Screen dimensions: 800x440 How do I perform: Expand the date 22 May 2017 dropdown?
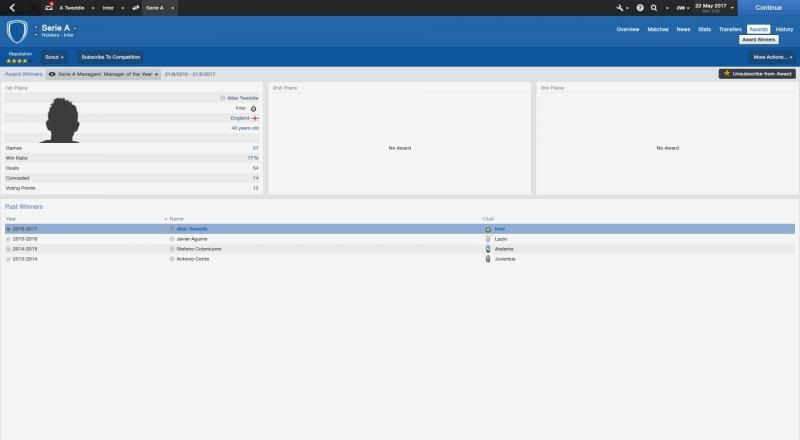coord(732,8)
